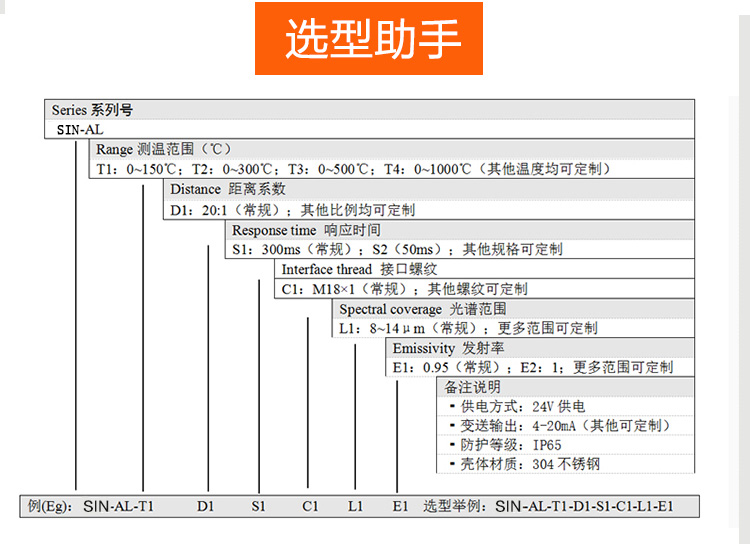Click the 防护等级: IP65 note
The height and width of the screenshot is (544, 750).
pos(511,445)
